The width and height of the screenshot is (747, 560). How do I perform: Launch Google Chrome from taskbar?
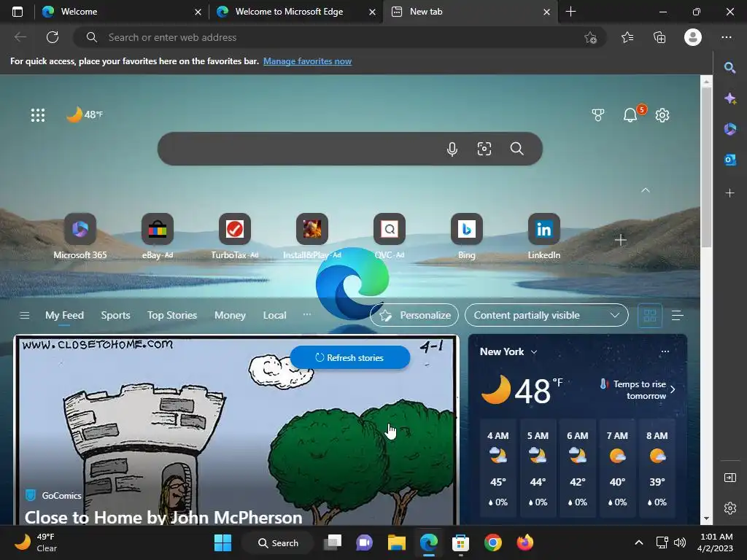[492, 542]
